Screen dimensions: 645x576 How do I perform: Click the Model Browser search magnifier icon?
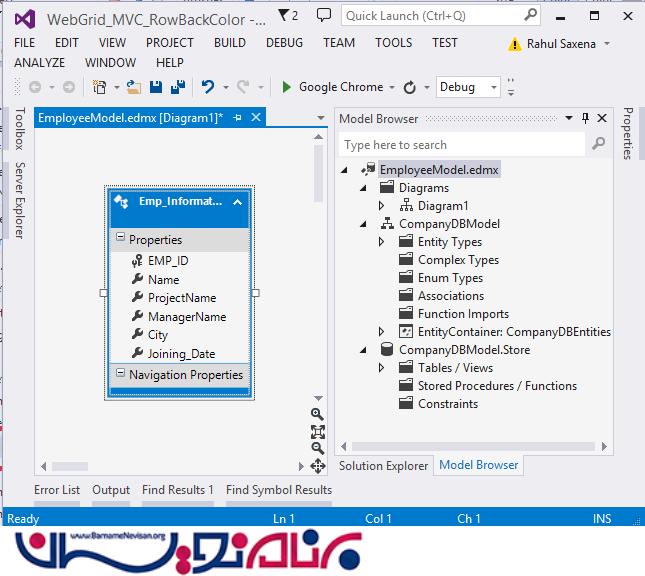point(598,145)
